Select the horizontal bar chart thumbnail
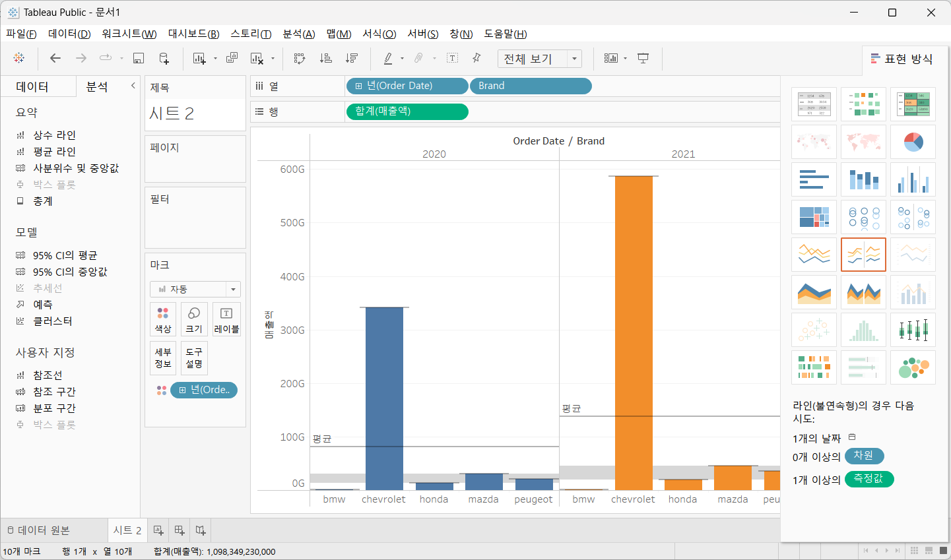This screenshot has height=560, width=951. (x=814, y=179)
